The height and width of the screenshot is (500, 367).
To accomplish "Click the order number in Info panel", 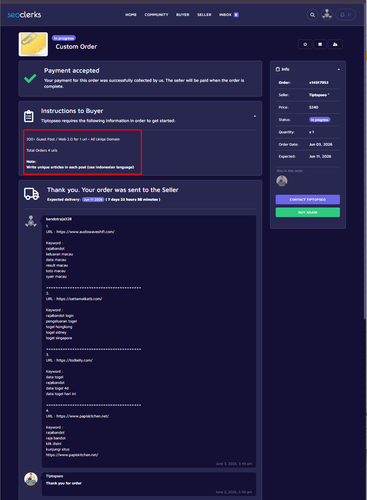I will 319,83.
